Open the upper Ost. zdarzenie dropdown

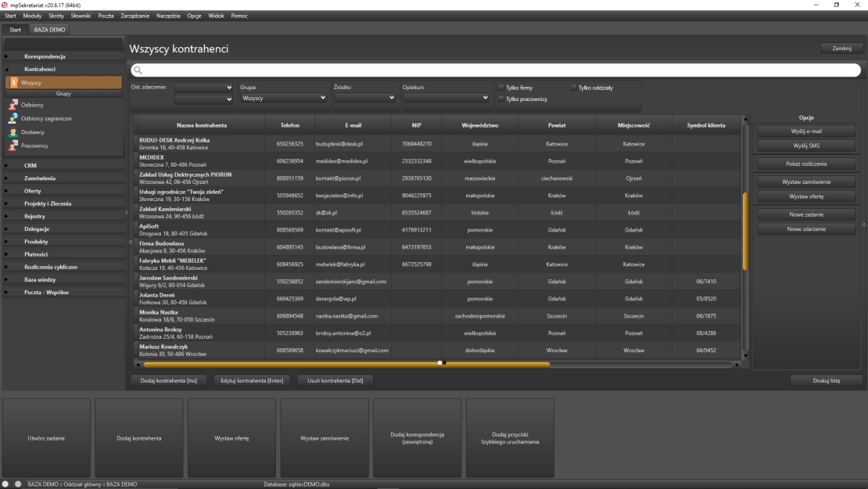coord(204,88)
